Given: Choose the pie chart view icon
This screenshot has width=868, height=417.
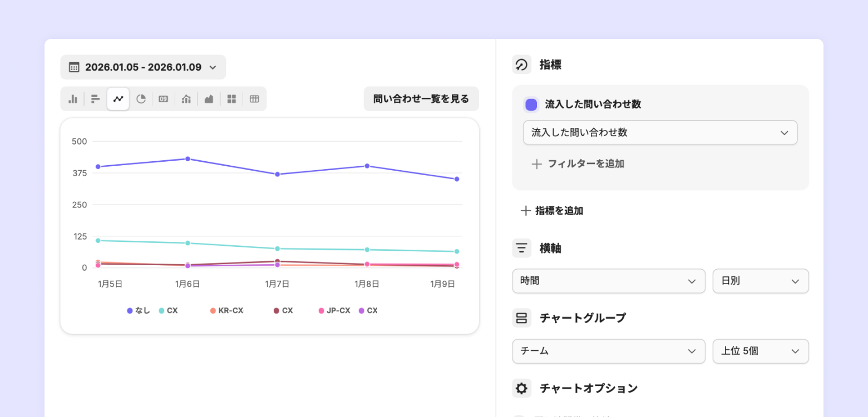Looking at the screenshot, I should pyautogui.click(x=141, y=99).
